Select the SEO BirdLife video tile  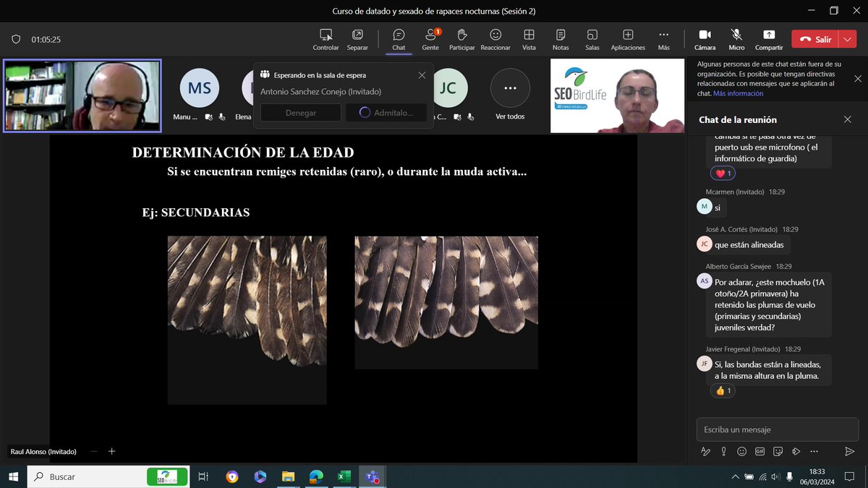(617, 95)
